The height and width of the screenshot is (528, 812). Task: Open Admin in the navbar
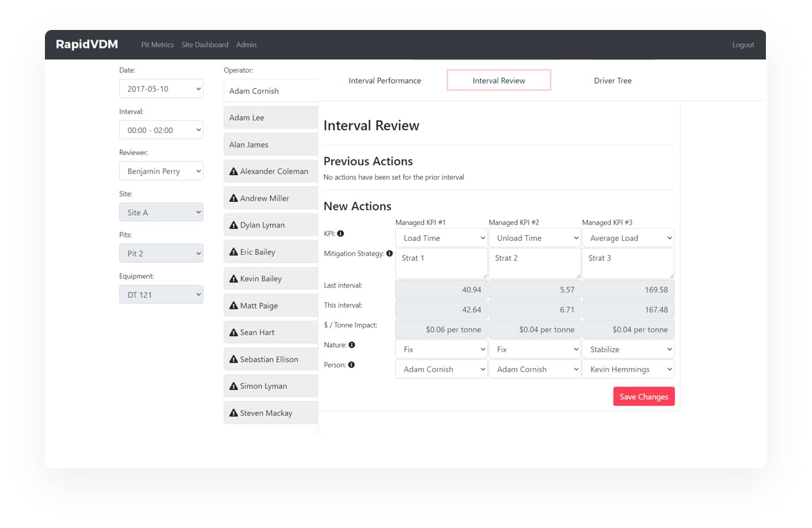[246, 44]
